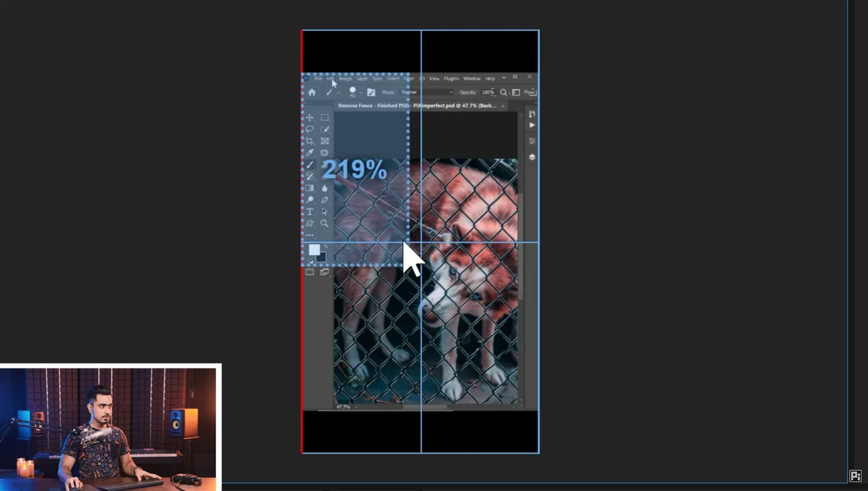Open the Adjustments panel icon
This screenshot has width=868, height=491.
tap(532, 141)
